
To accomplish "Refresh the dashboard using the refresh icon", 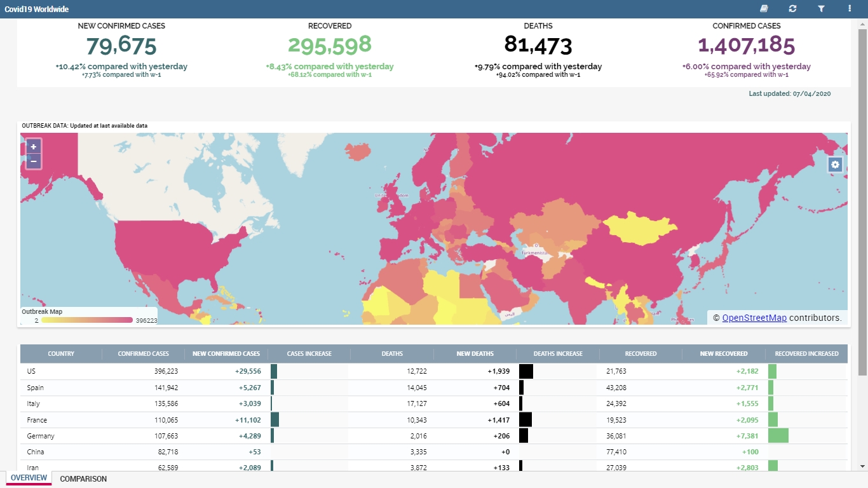I will point(792,9).
